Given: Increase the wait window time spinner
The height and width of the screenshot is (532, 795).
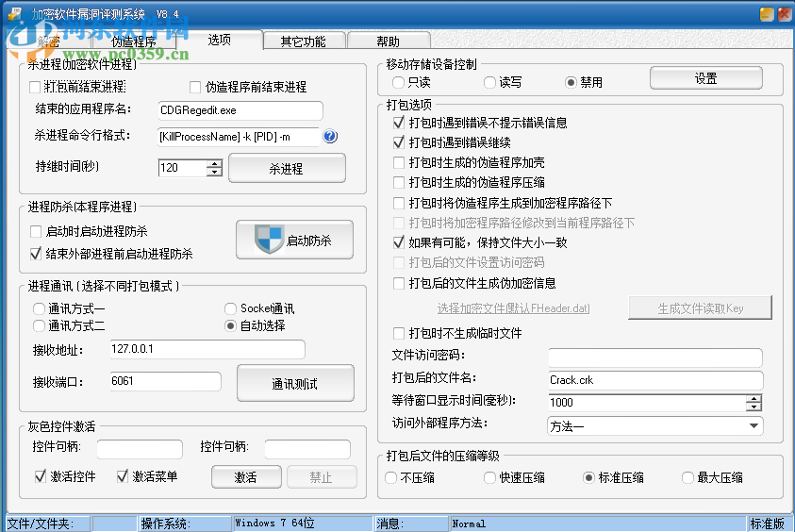Looking at the screenshot, I should 754,399.
